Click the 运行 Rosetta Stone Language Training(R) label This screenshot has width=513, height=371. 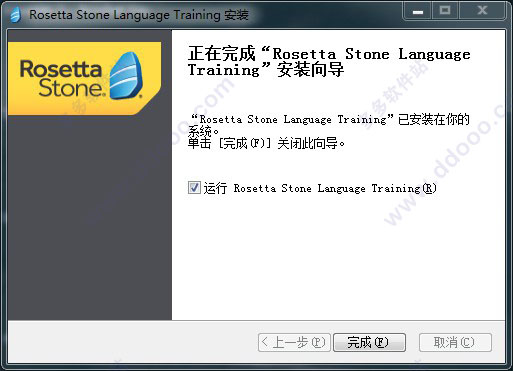click(320, 188)
